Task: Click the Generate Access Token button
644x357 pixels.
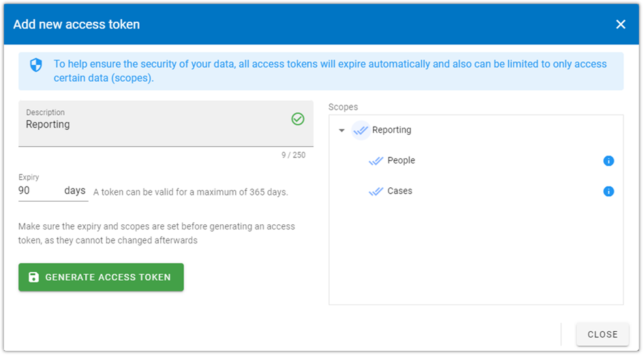Action: 101,277
